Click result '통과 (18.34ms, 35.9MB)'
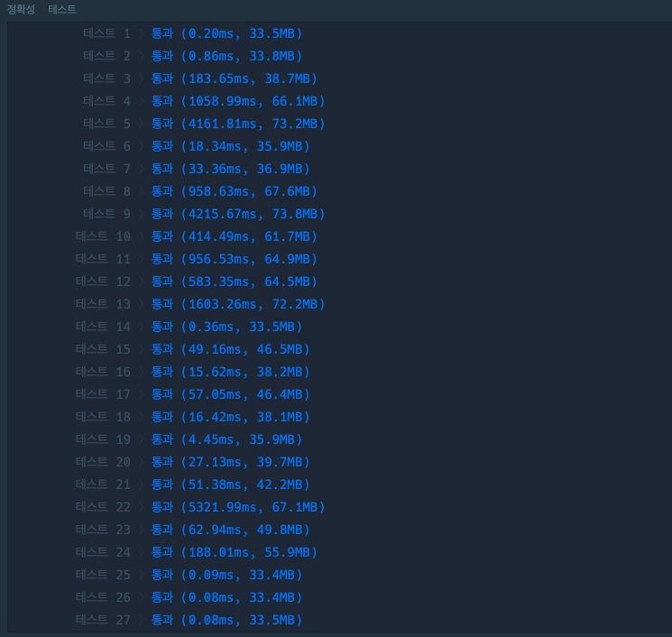This screenshot has width=672, height=637. (x=231, y=146)
